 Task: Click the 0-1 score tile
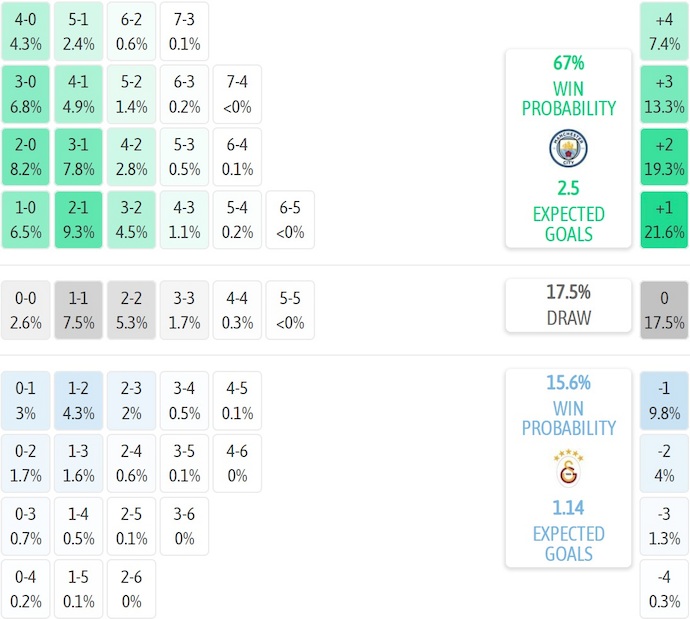point(26,400)
